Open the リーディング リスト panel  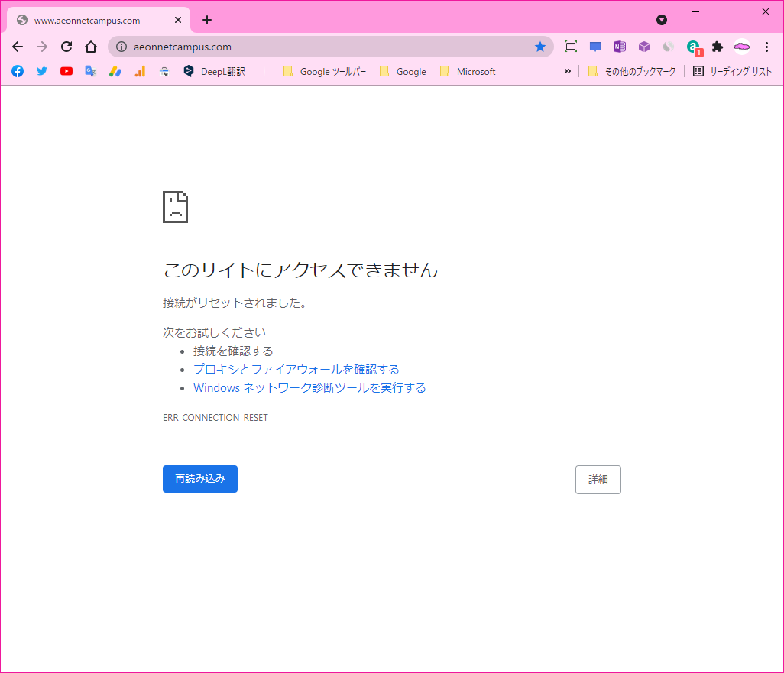(732, 71)
